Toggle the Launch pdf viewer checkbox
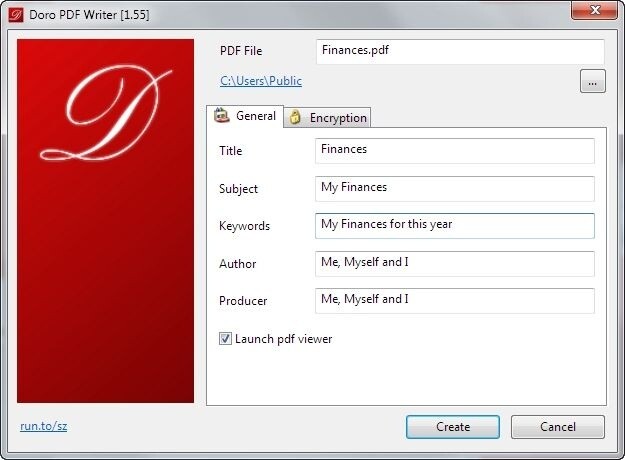This screenshot has height=460, width=625. tap(225, 338)
